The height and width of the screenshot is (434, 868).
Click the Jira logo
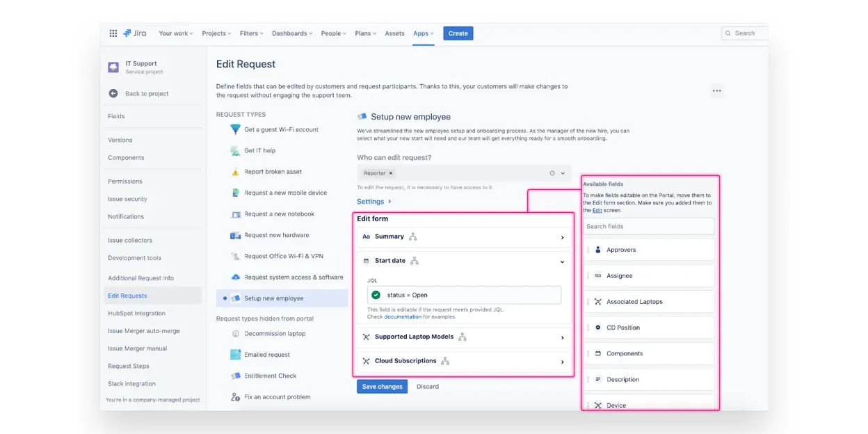(136, 33)
